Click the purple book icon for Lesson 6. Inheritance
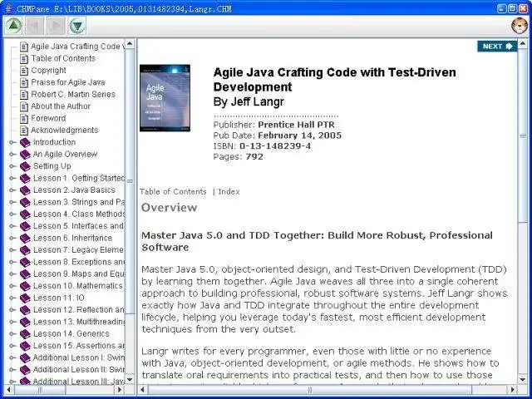The width and height of the screenshot is (532, 399). [25, 239]
